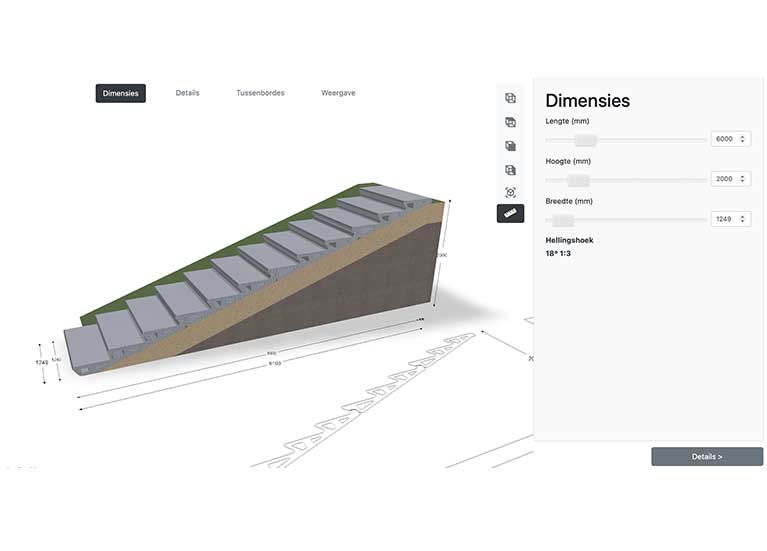Open the Details tab
The image size is (767, 551).
pyautogui.click(x=187, y=93)
